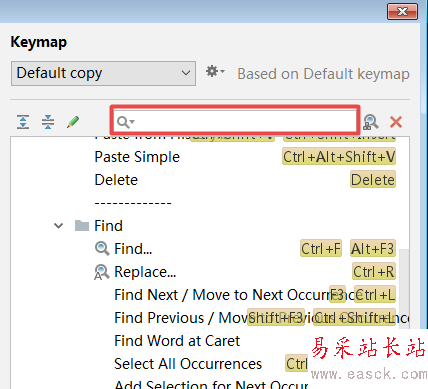Open the Default copy keymap dropdown

pos(103,73)
